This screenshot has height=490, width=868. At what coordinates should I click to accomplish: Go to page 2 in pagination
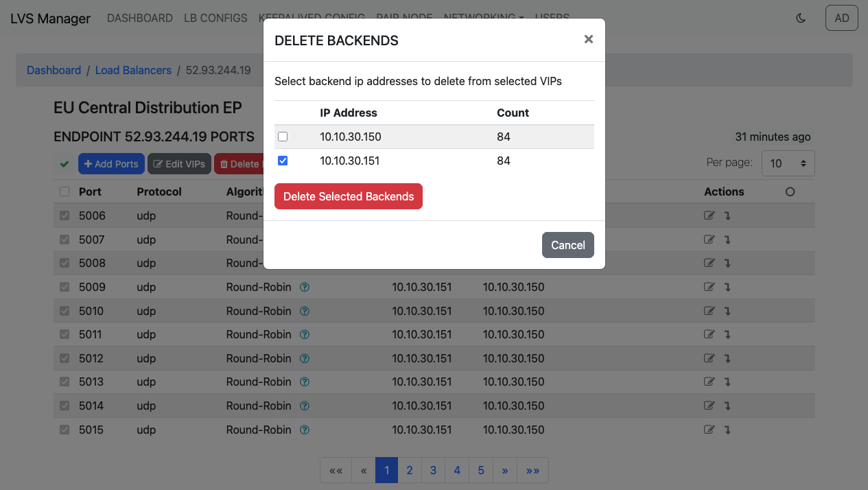tap(410, 470)
